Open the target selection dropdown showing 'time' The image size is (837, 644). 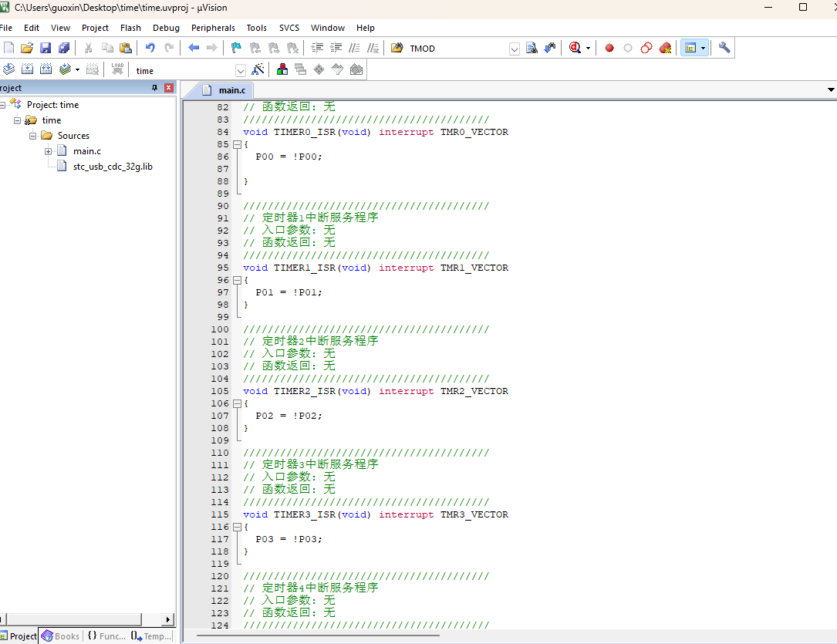(240, 71)
